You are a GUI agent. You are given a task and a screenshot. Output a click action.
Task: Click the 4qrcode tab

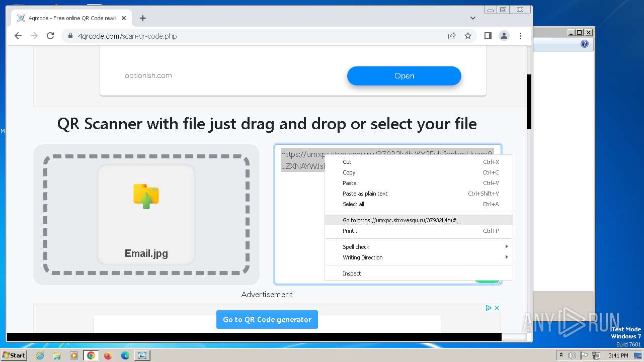coord(70,18)
